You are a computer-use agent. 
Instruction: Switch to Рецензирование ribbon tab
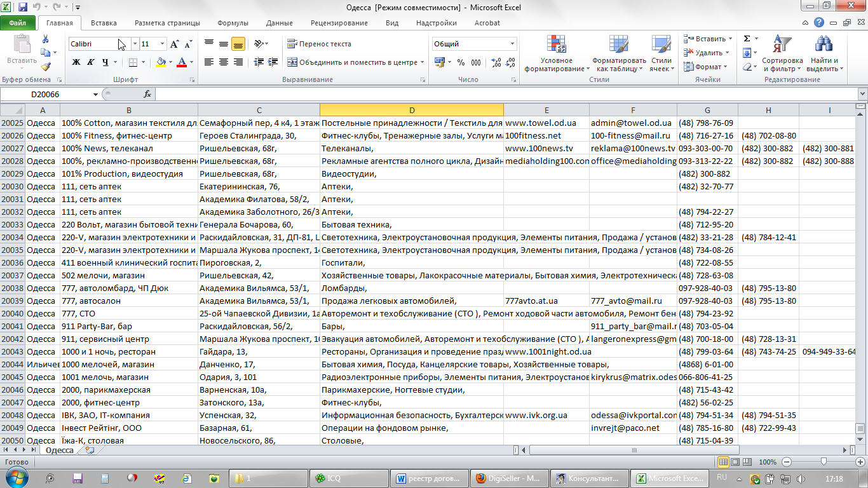pyautogui.click(x=339, y=23)
